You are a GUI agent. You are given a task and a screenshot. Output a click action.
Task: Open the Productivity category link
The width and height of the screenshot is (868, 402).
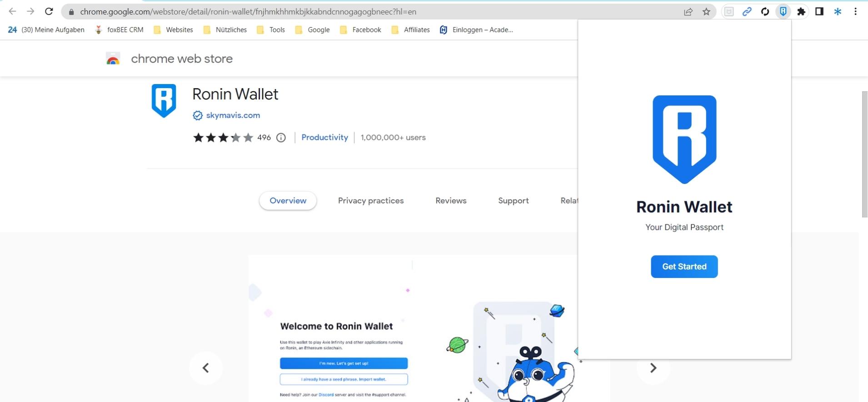[x=325, y=137]
